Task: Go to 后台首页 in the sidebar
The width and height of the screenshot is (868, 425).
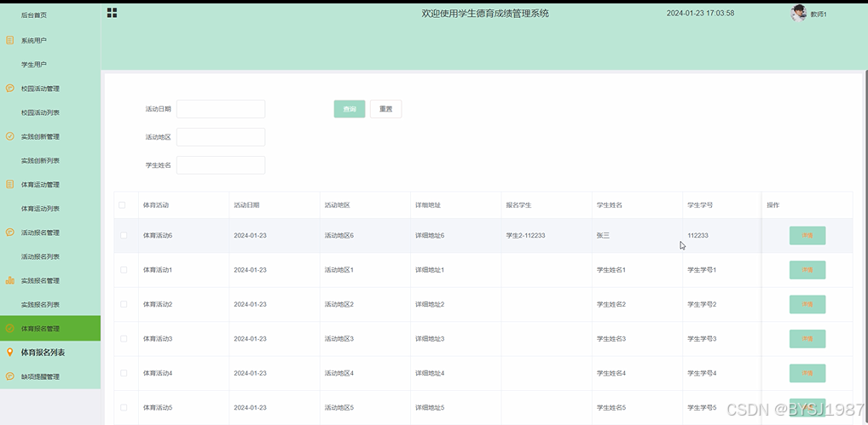Action: (x=34, y=15)
